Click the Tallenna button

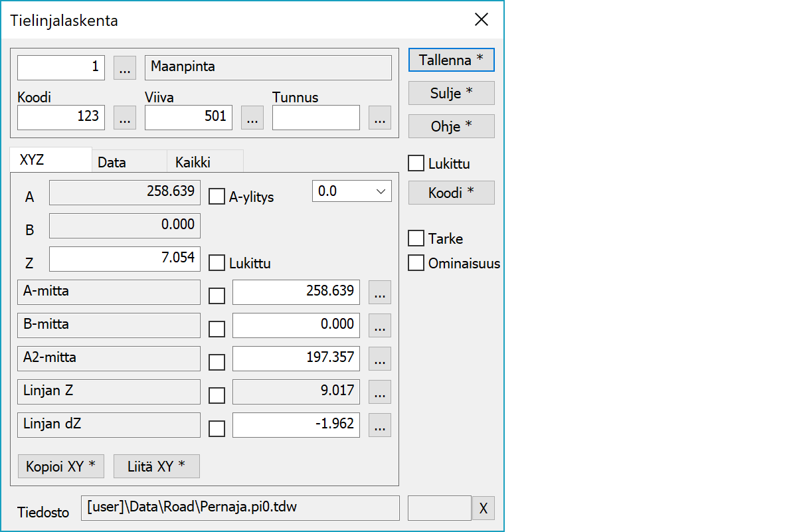(x=451, y=60)
